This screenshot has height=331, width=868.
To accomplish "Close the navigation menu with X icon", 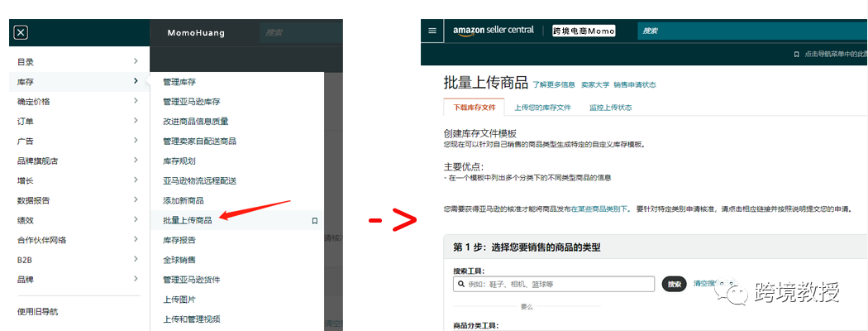I will [21, 33].
